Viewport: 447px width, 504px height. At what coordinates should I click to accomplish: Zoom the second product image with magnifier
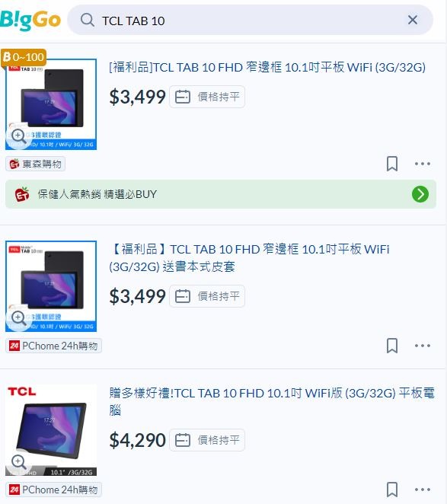click(18, 317)
